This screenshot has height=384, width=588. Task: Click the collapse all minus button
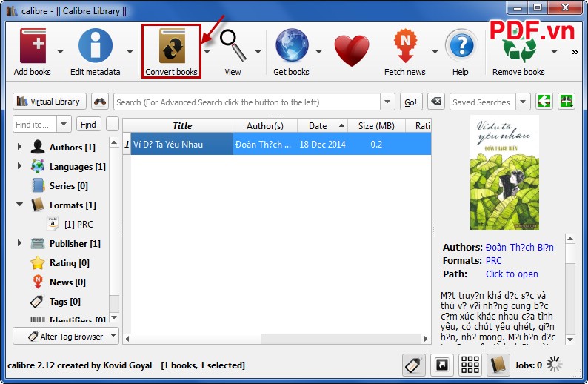tap(113, 125)
